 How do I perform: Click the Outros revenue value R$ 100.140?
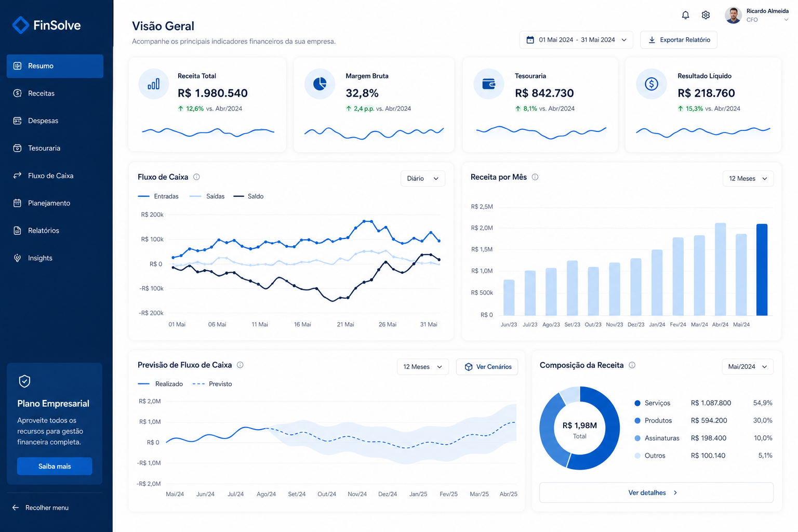point(708,456)
